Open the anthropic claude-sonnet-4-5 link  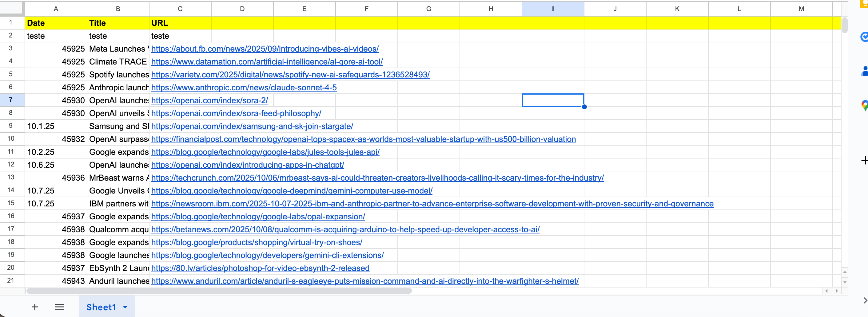[x=244, y=88]
